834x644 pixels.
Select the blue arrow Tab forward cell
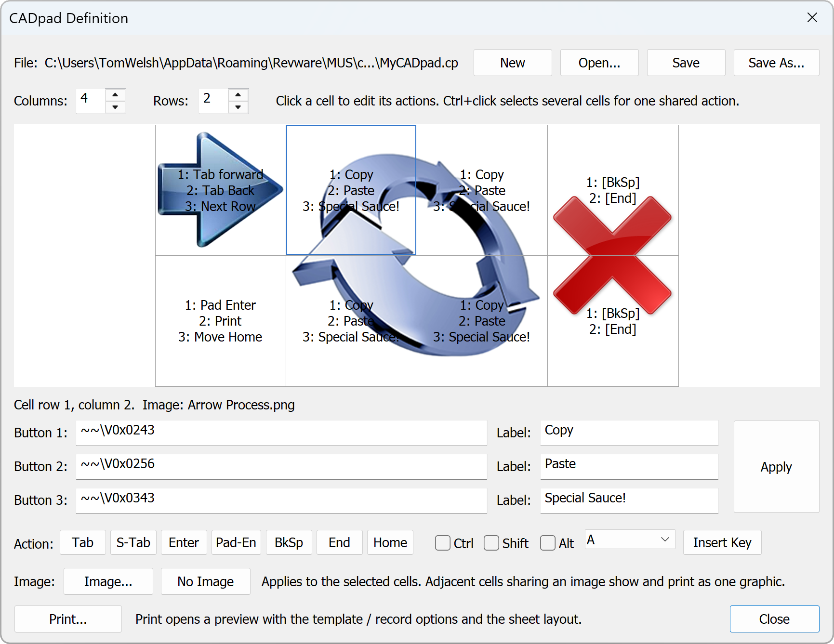(221, 190)
